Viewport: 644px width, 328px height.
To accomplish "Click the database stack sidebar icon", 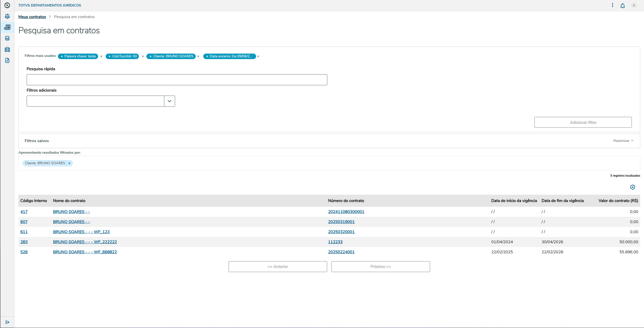I will 7,38.
